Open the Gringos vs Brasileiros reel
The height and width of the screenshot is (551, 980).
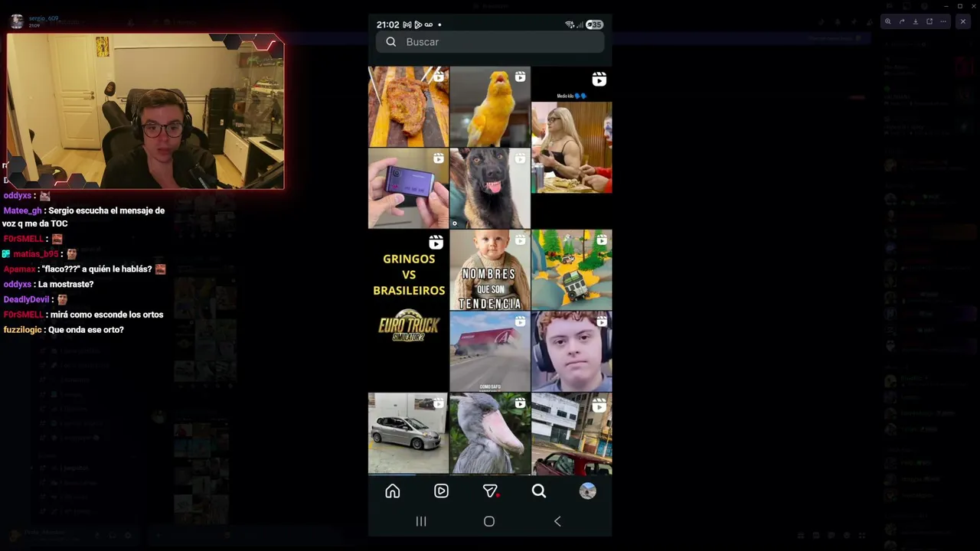pos(408,311)
